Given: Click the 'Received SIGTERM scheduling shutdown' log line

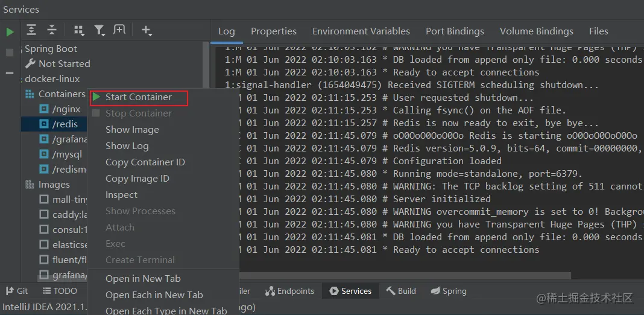Looking at the screenshot, I should pos(412,85).
